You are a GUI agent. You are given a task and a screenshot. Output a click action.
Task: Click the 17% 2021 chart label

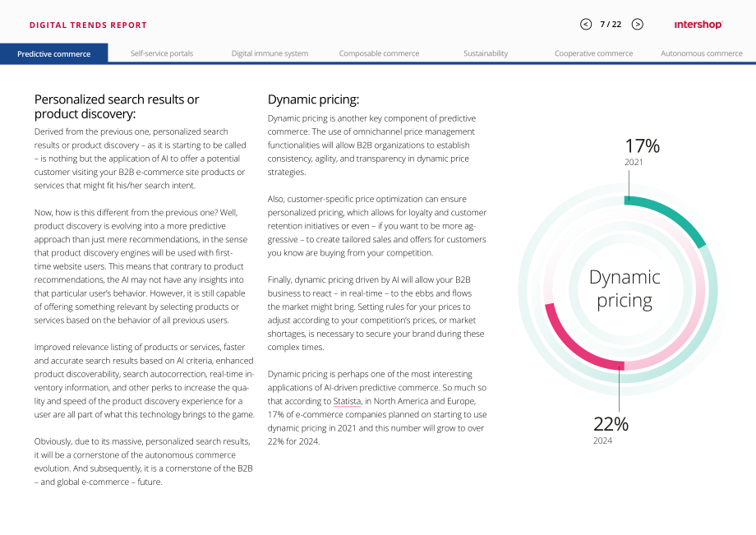pyautogui.click(x=642, y=152)
